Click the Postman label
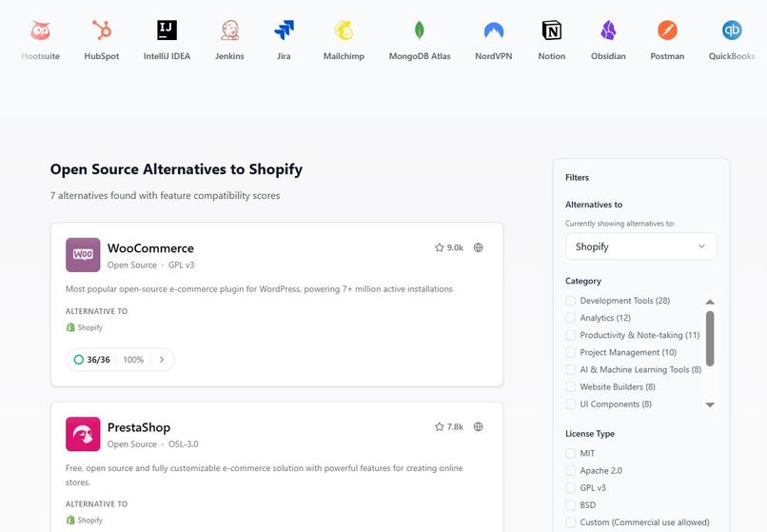The image size is (767, 532). (x=667, y=56)
